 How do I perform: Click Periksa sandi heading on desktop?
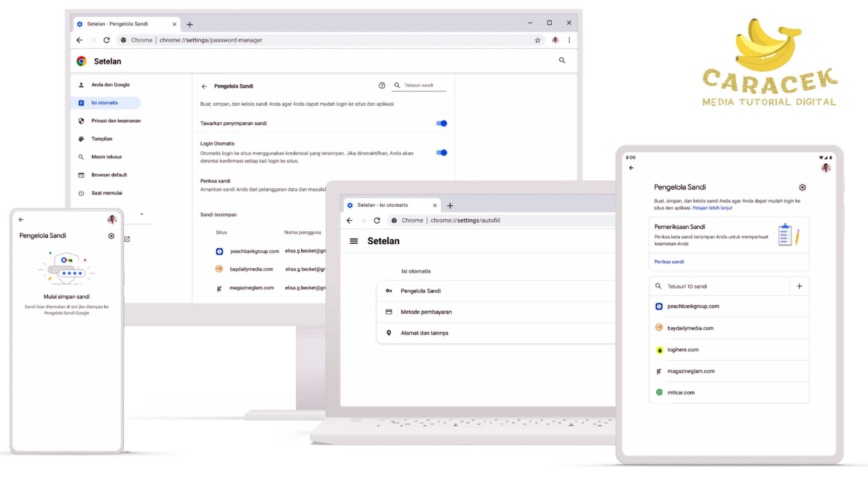215,181
